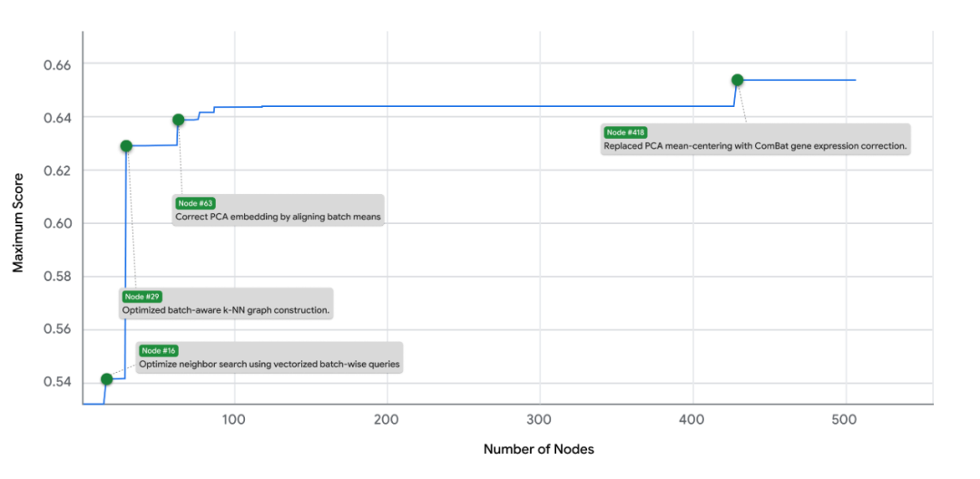Click the 100 x-axis tick label

234,420
